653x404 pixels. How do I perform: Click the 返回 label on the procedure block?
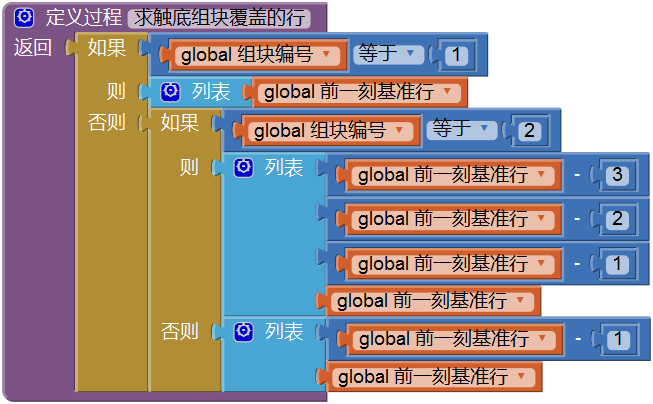tap(33, 48)
